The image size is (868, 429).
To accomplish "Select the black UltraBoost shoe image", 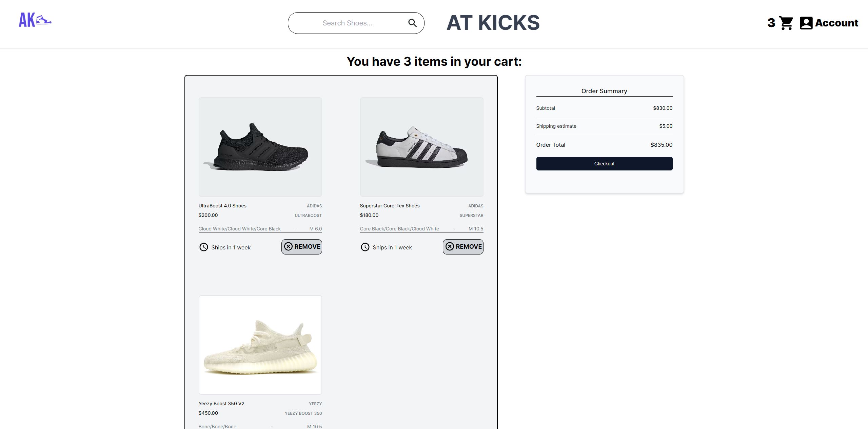I will [x=260, y=147].
